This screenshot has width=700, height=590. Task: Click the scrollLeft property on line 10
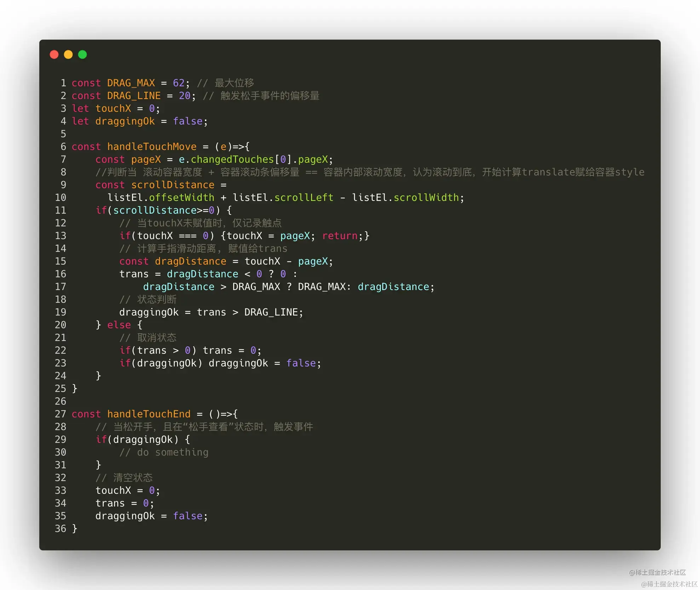(x=304, y=198)
